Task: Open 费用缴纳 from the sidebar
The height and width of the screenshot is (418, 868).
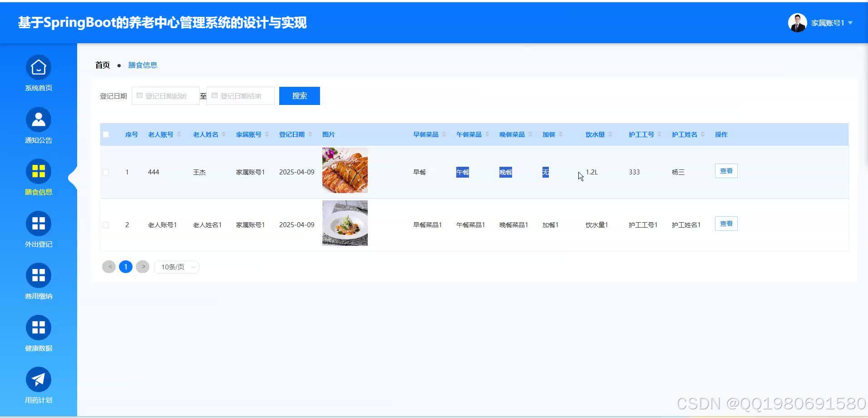Action: 38,282
